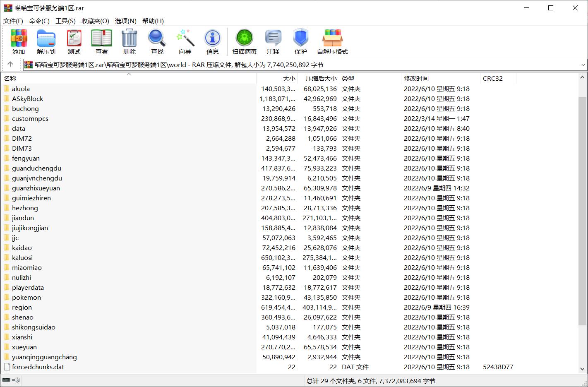The height and width of the screenshot is (387, 588).
Task: Open the 查找 (Find) magnifier icon
Action: click(x=157, y=38)
